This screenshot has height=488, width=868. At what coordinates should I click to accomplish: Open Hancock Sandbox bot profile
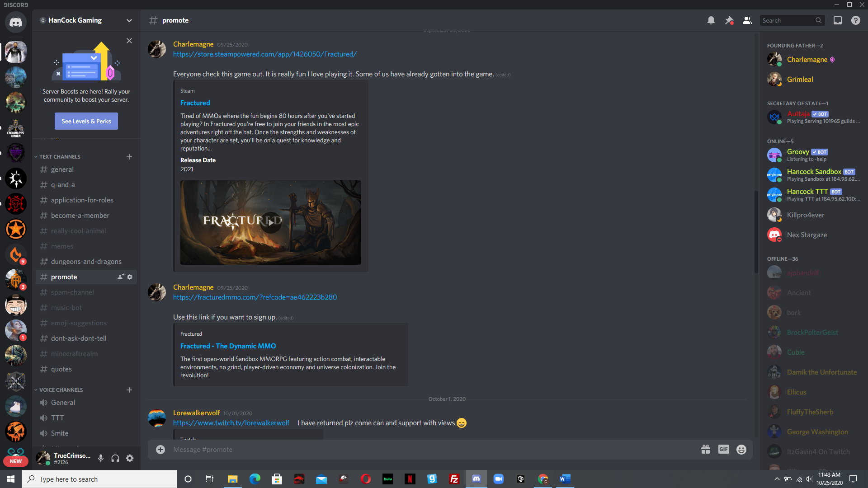click(x=814, y=175)
